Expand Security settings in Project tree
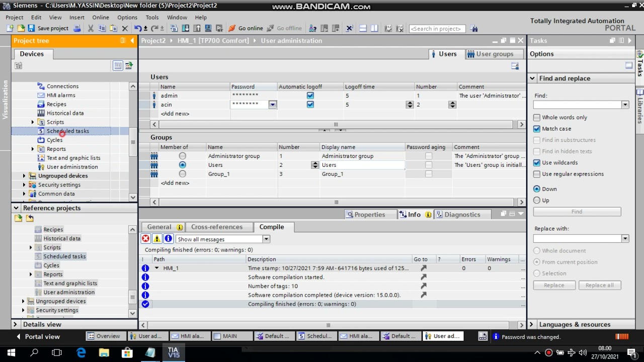The height and width of the screenshot is (362, 644). (24, 185)
